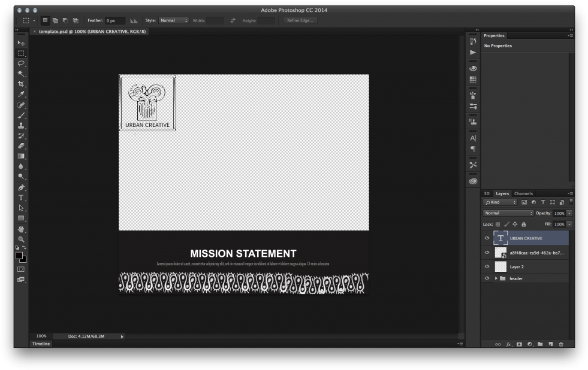Select the Healing Brush tool

(x=21, y=104)
